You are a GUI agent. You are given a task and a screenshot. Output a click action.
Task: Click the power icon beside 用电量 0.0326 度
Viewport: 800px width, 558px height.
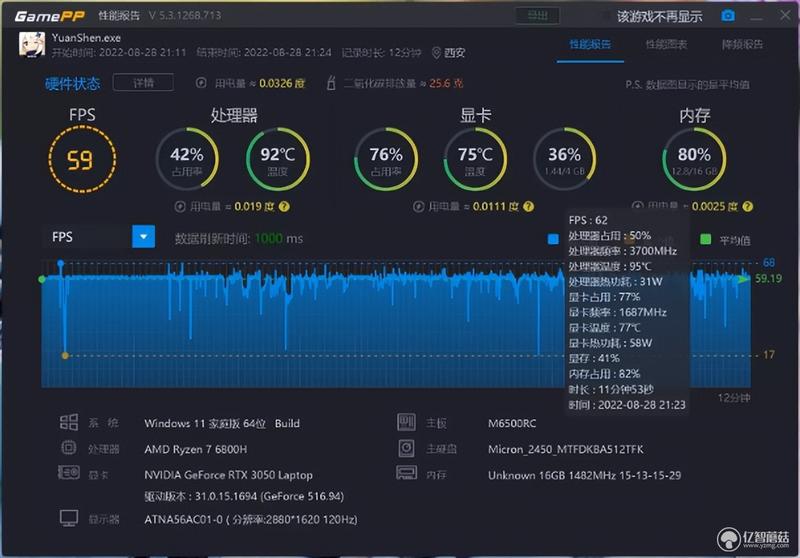pos(201,83)
